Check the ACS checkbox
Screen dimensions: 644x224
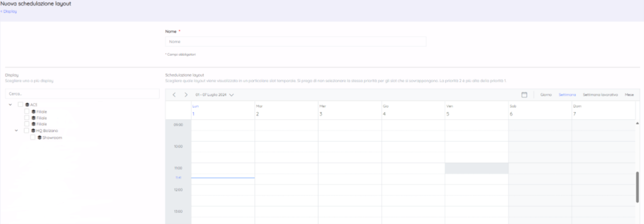[21, 105]
